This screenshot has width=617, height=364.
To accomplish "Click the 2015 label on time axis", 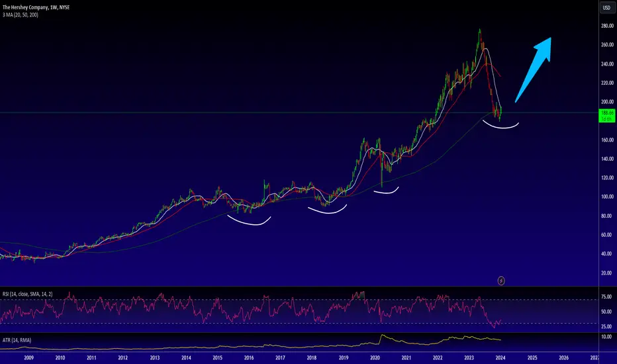I will (218, 357).
